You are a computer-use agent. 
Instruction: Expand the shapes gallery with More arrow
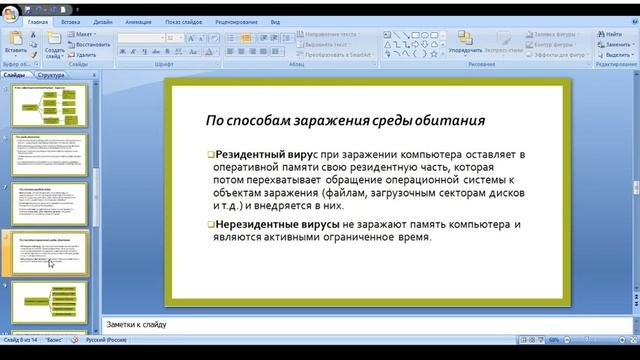[443, 53]
